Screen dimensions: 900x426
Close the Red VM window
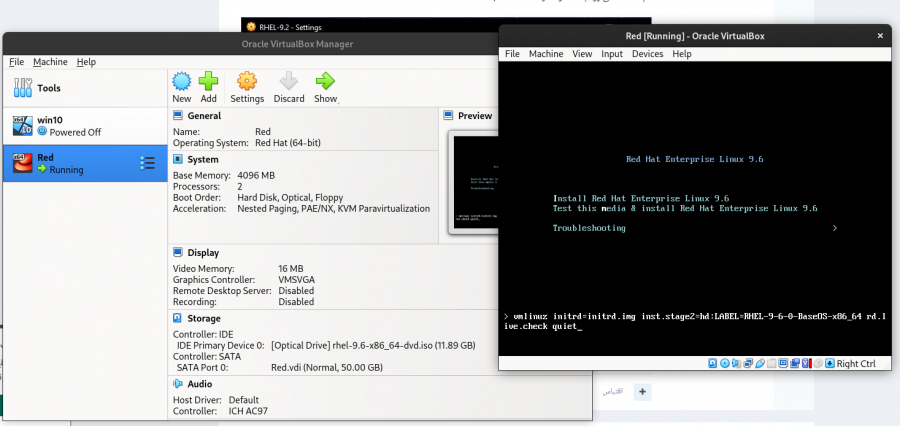880,36
